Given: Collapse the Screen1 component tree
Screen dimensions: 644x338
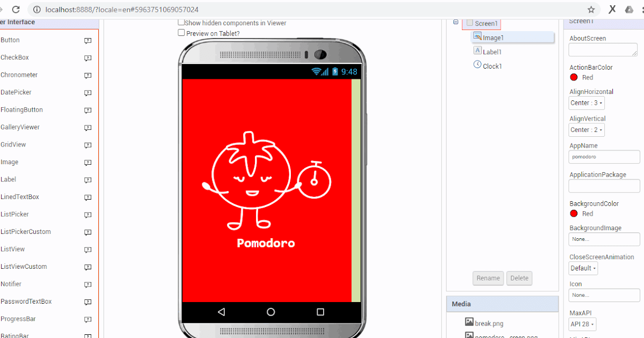Looking at the screenshot, I should (x=456, y=23).
